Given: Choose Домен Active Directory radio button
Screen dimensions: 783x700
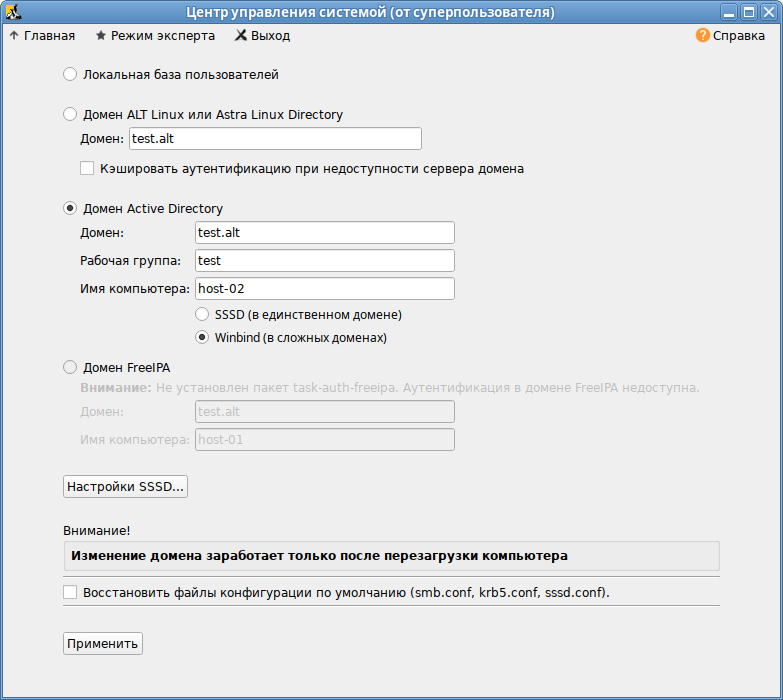Looking at the screenshot, I should (x=70, y=208).
